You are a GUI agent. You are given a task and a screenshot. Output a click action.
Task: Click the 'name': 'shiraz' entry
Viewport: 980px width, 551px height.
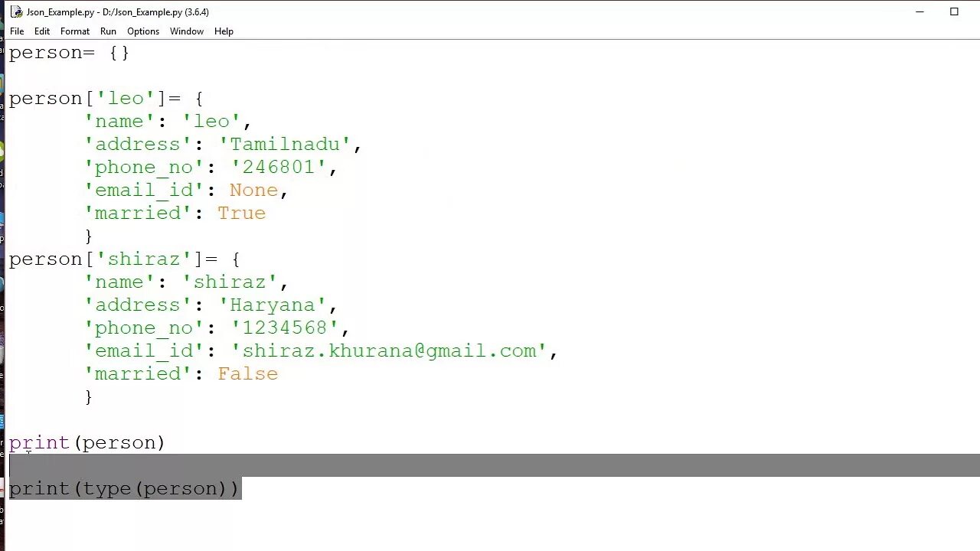(186, 282)
